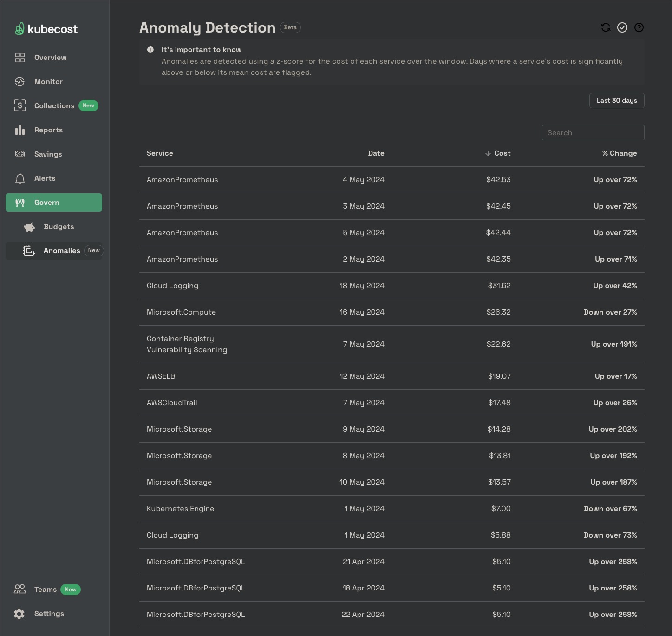
Task: Click the Up over 192% cell
Action: (613, 456)
